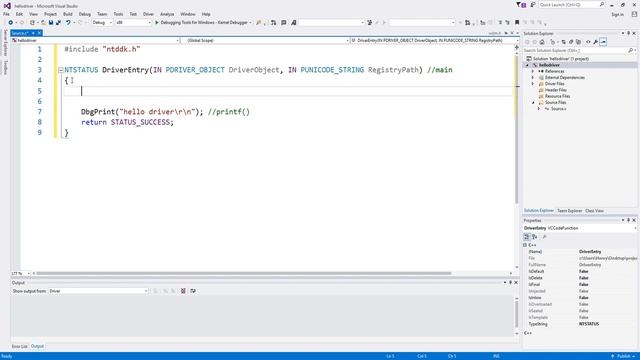Expand the External Dependencies node
The image size is (640, 360).
[533, 77]
